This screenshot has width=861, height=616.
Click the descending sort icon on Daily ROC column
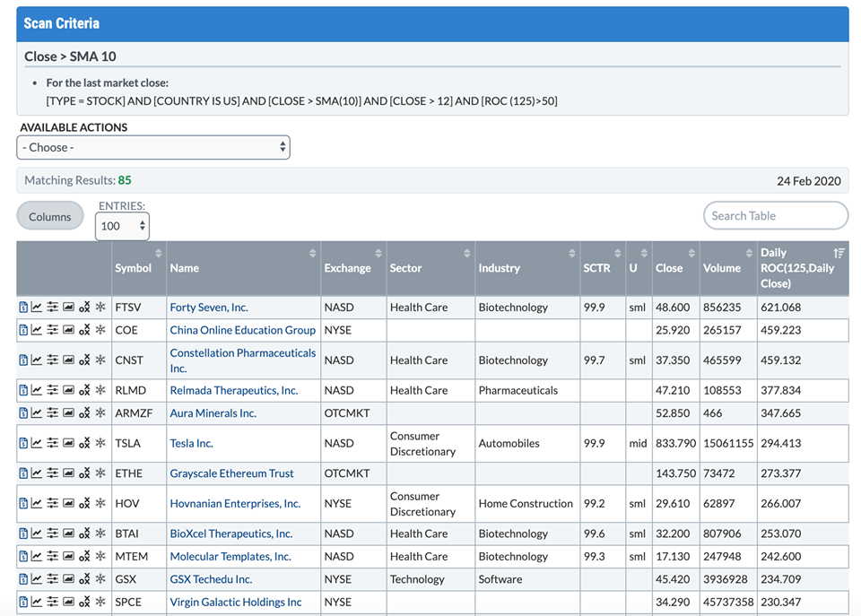point(839,253)
